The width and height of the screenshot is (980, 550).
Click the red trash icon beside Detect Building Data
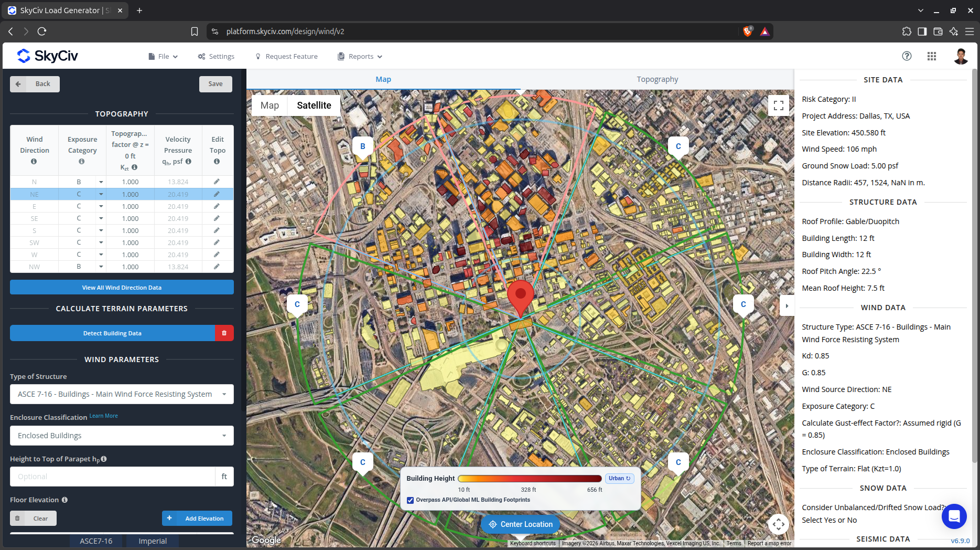(x=224, y=333)
